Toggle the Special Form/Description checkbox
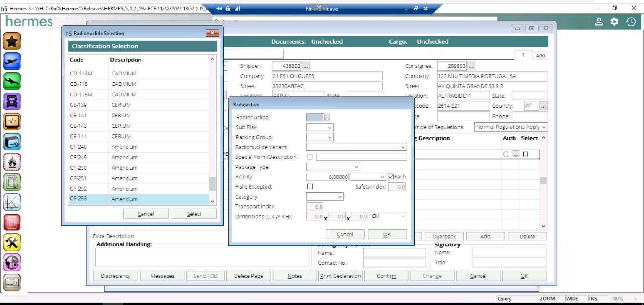644x305 pixels. (310, 157)
